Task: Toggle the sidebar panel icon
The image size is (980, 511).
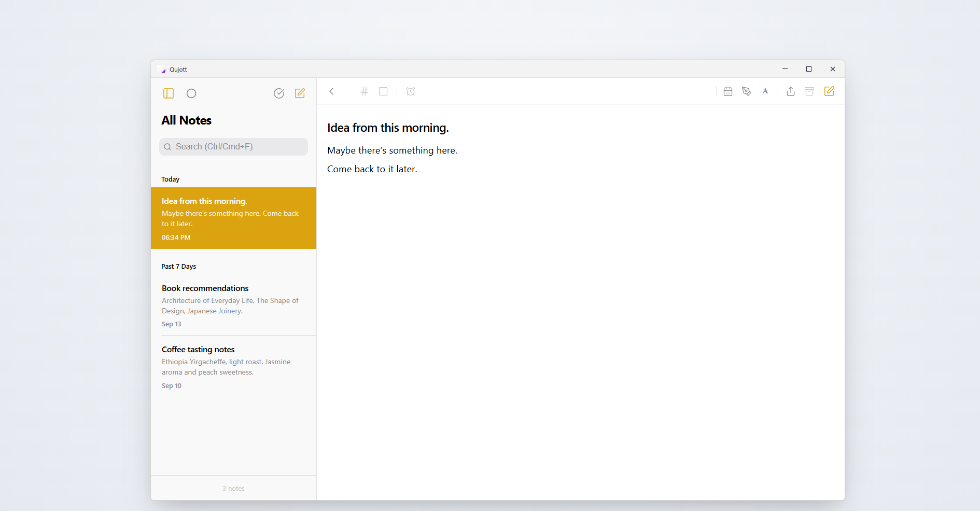Action: [169, 93]
